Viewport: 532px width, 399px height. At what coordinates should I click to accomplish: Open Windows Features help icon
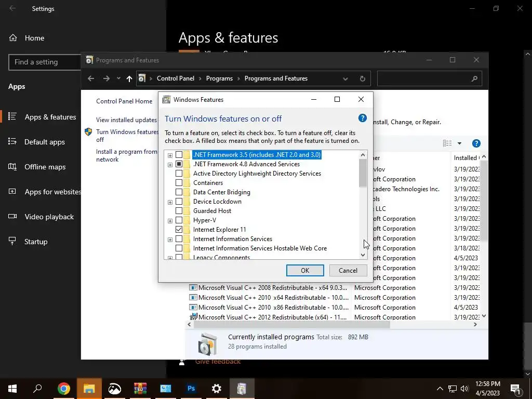tap(362, 118)
